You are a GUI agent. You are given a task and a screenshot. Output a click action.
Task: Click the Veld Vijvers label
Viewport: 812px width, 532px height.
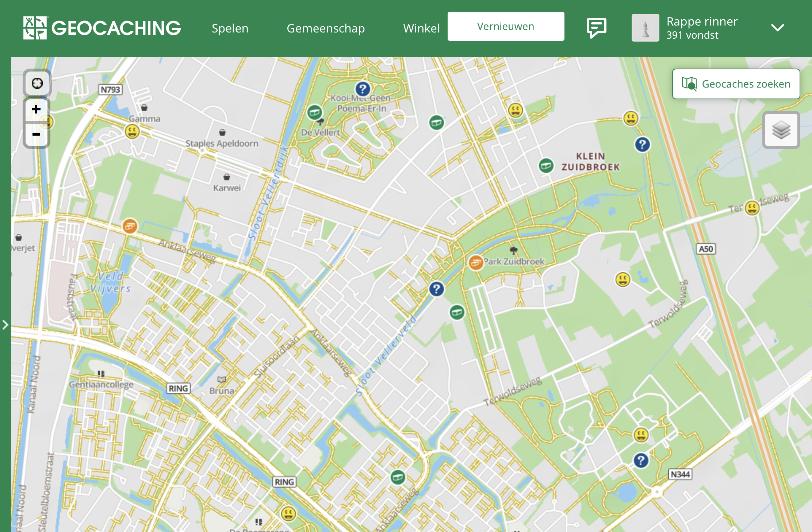[x=111, y=282]
